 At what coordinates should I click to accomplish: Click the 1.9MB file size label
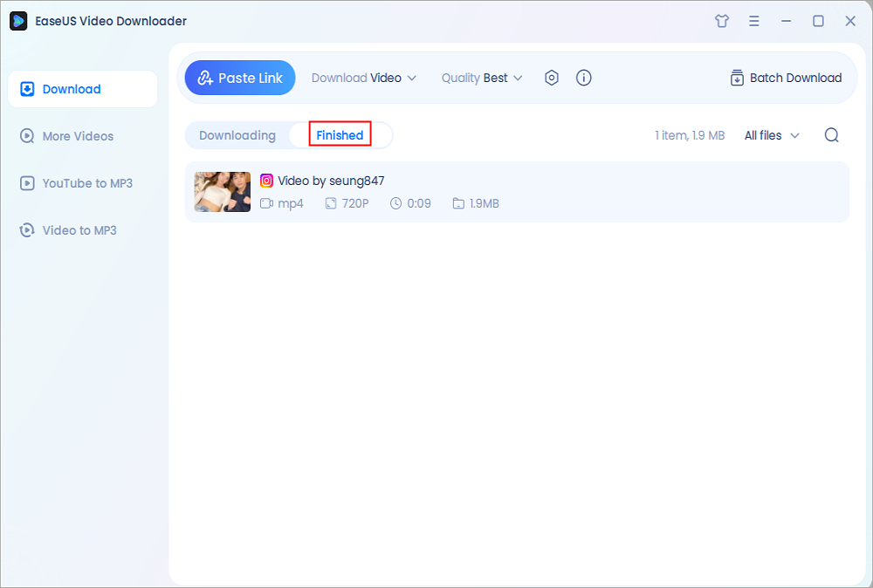click(x=484, y=203)
